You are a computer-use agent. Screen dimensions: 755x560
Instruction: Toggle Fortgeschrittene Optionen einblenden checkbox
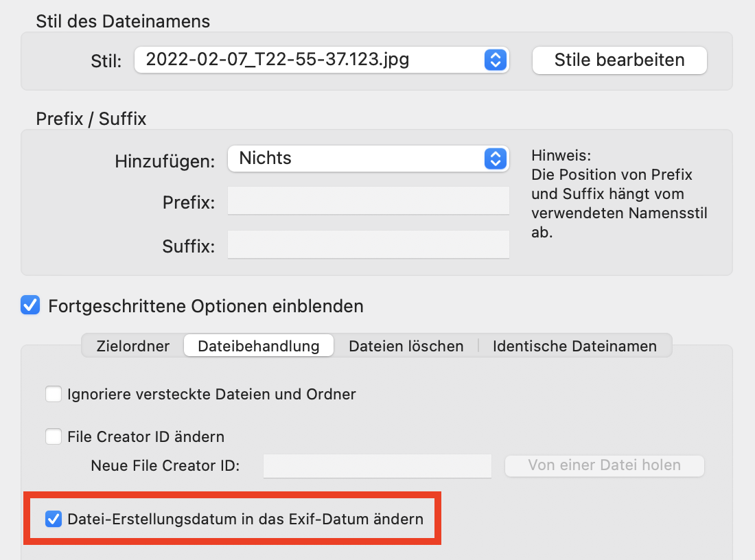[x=30, y=305]
